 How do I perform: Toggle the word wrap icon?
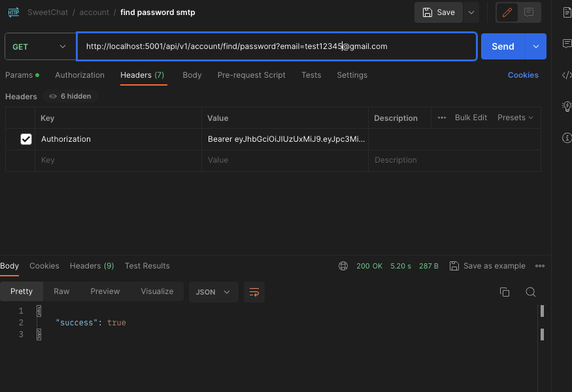point(254,292)
